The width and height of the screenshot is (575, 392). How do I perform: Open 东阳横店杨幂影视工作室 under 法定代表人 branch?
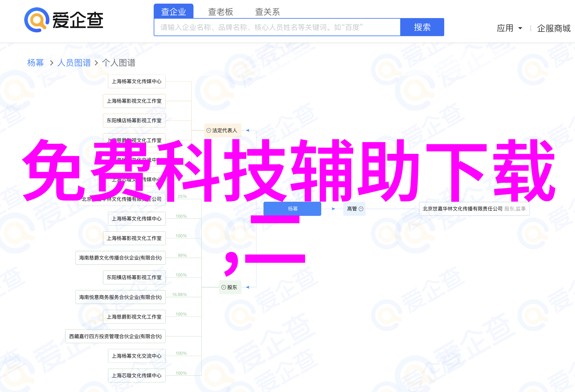(134, 120)
